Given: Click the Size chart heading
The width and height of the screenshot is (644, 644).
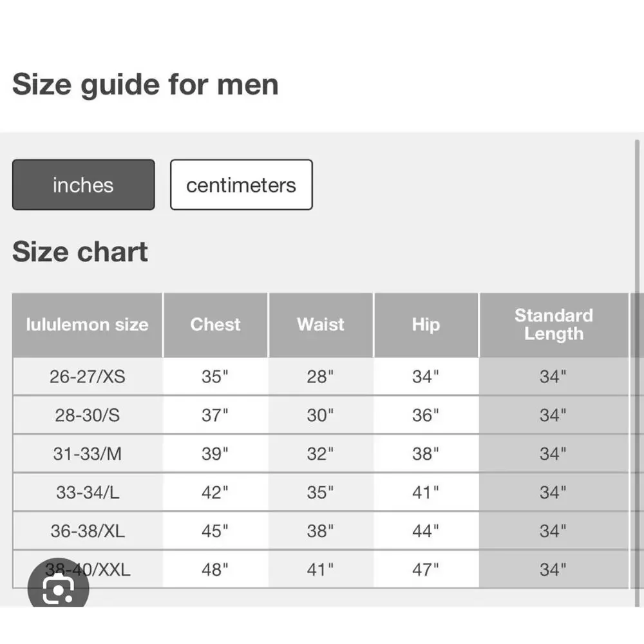Looking at the screenshot, I should click(x=80, y=252).
